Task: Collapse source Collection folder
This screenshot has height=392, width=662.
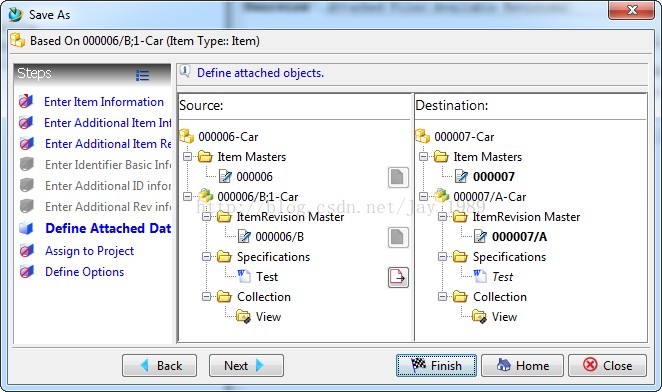Action: pos(206,297)
